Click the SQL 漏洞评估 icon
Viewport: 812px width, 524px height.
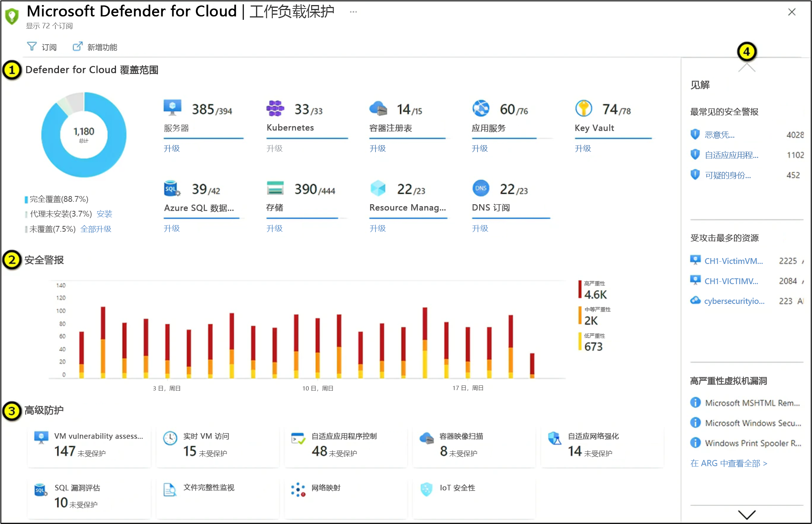click(x=41, y=490)
